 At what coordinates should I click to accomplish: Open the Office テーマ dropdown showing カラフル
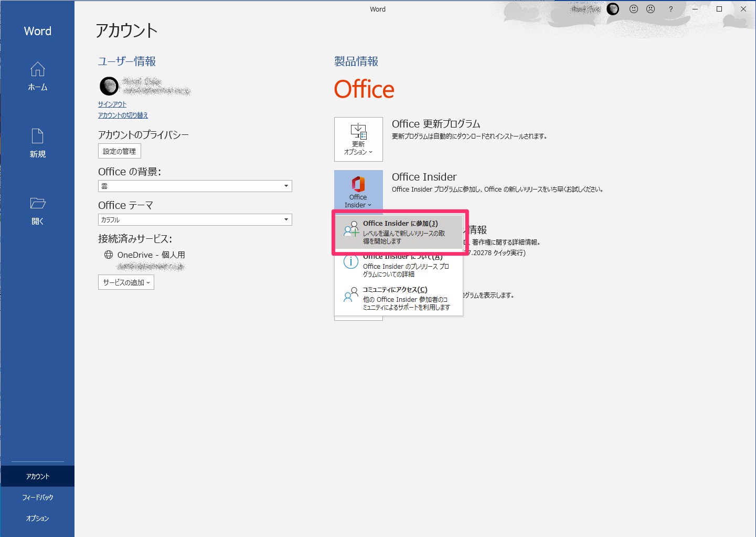[x=195, y=219]
